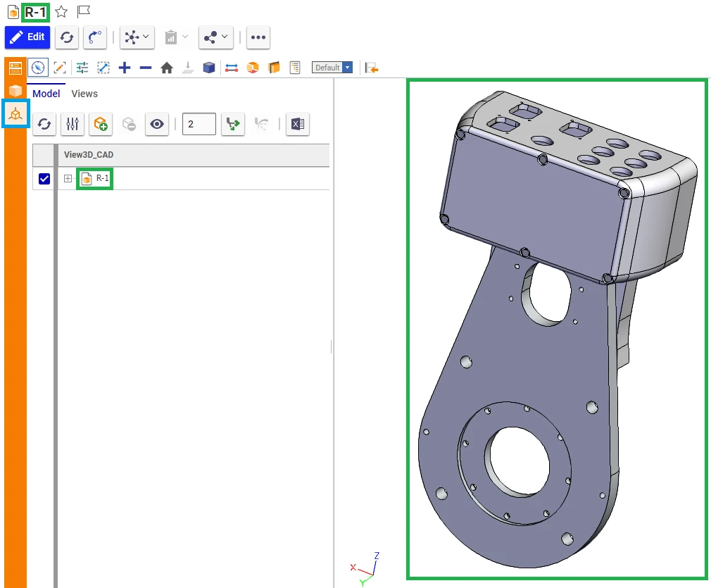Open the structure list document icon

point(295,68)
